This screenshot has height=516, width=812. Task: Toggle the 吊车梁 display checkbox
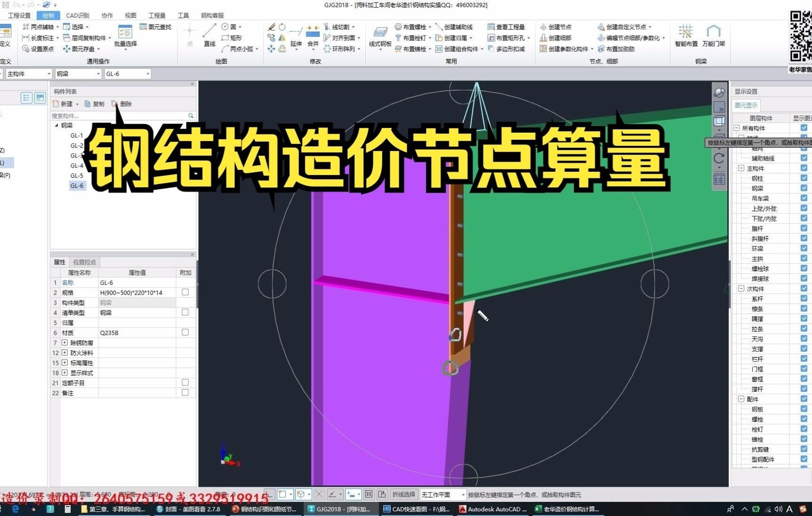[804, 198]
